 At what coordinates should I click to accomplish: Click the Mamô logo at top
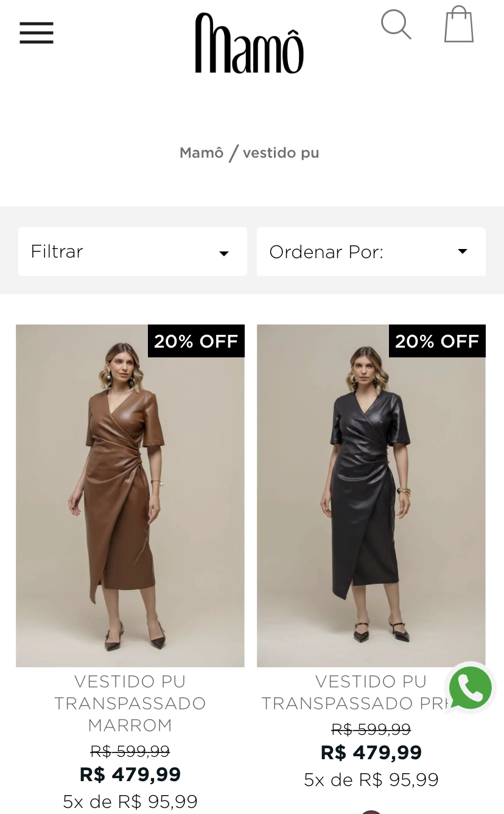(249, 44)
